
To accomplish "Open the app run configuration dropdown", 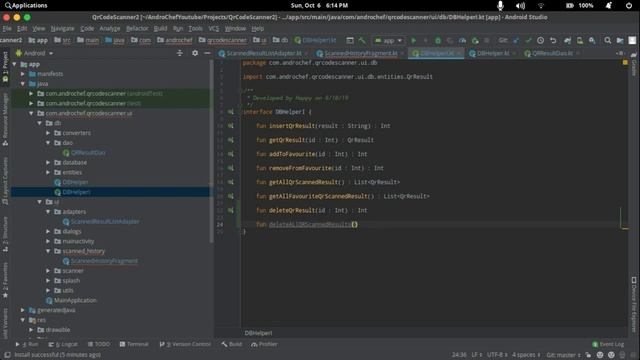I will tap(388, 40).
